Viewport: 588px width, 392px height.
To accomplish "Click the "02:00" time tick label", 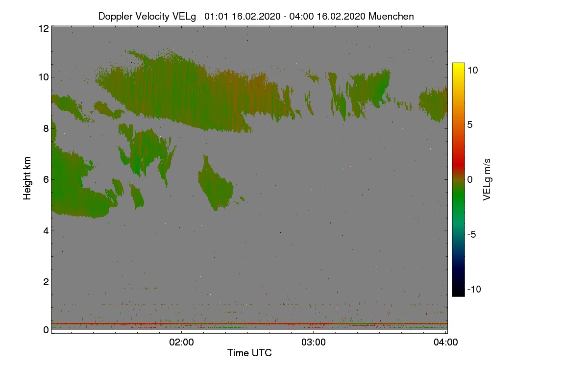I will (181, 343).
